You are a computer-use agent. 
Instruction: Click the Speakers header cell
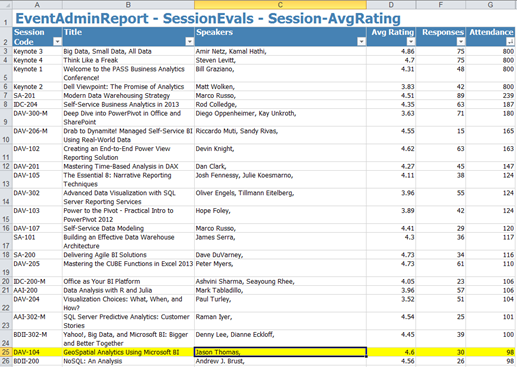(x=280, y=37)
